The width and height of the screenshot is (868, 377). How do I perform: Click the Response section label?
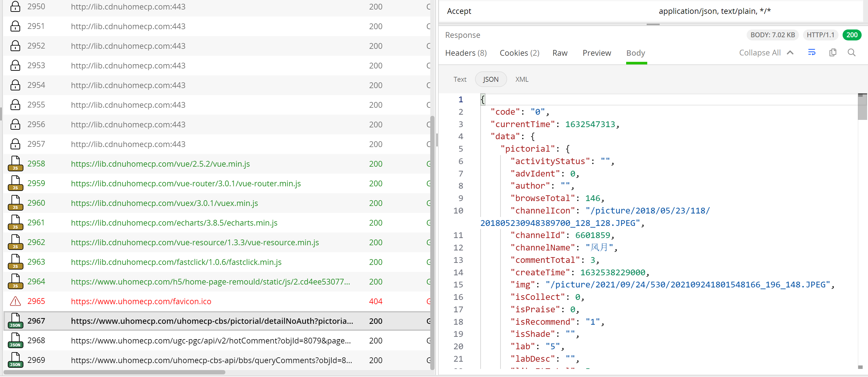click(462, 35)
